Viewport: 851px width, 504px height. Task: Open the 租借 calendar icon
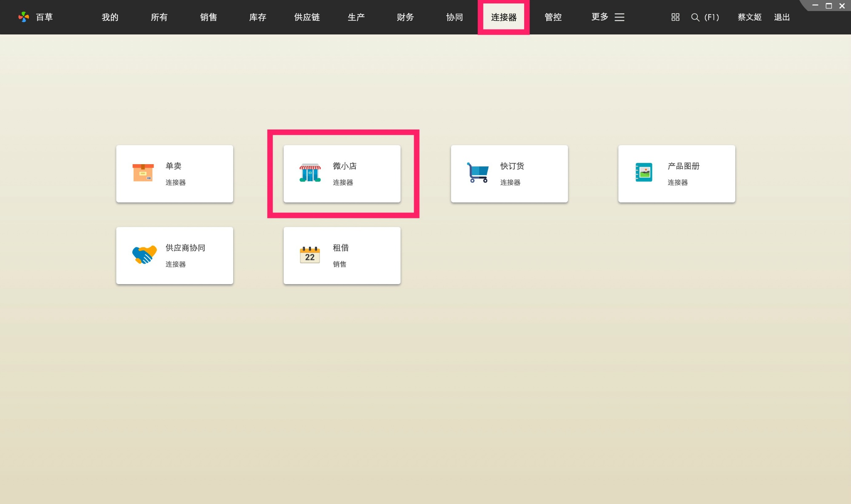(310, 255)
